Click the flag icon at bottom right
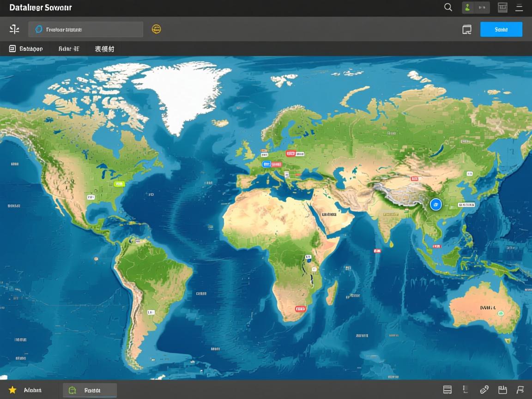The image size is (532, 399). click(x=520, y=390)
